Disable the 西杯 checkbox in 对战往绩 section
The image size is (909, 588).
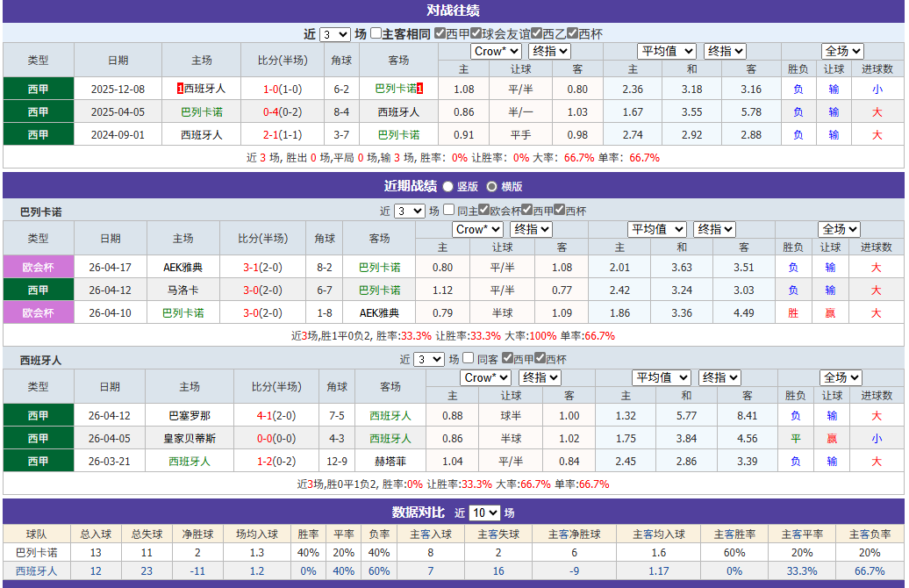tap(572, 29)
